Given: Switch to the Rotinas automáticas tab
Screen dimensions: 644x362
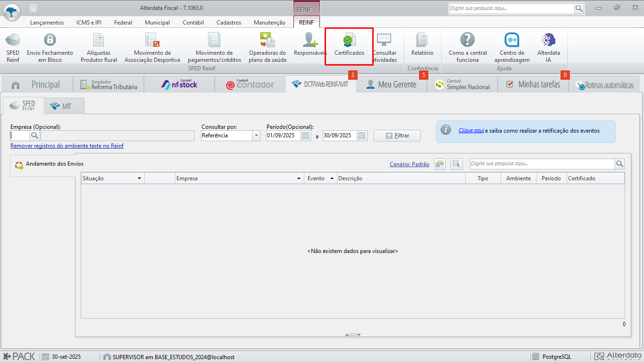Looking at the screenshot, I should point(604,85).
